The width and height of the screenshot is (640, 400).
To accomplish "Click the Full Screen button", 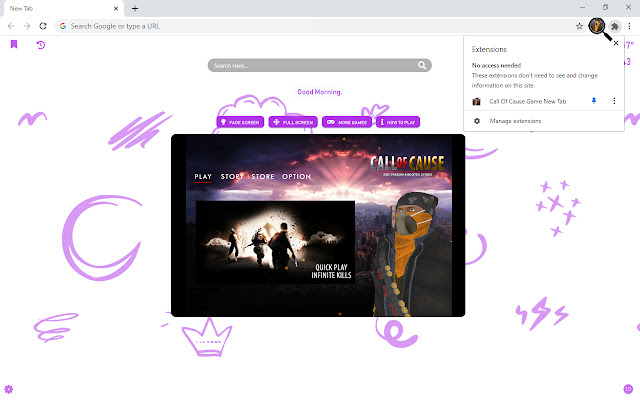I will click(x=293, y=122).
